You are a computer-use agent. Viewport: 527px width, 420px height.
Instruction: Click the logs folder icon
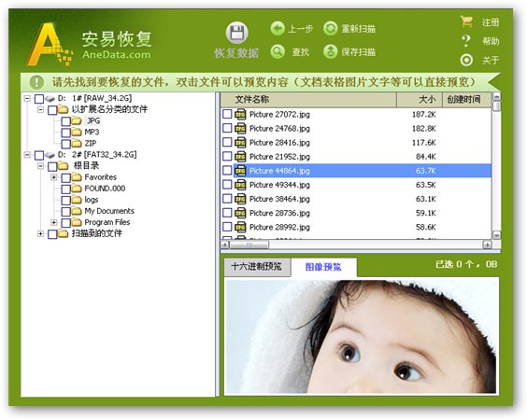click(x=77, y=200)
